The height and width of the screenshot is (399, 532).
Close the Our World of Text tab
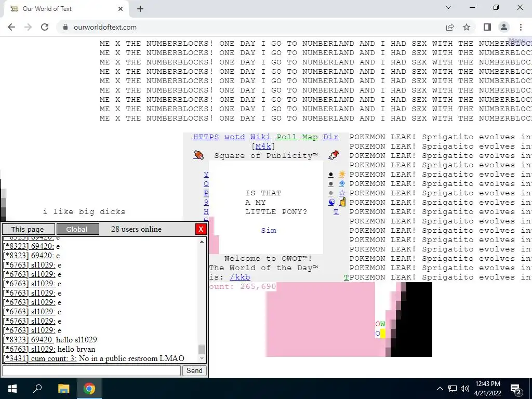click(x=121, y=9)
